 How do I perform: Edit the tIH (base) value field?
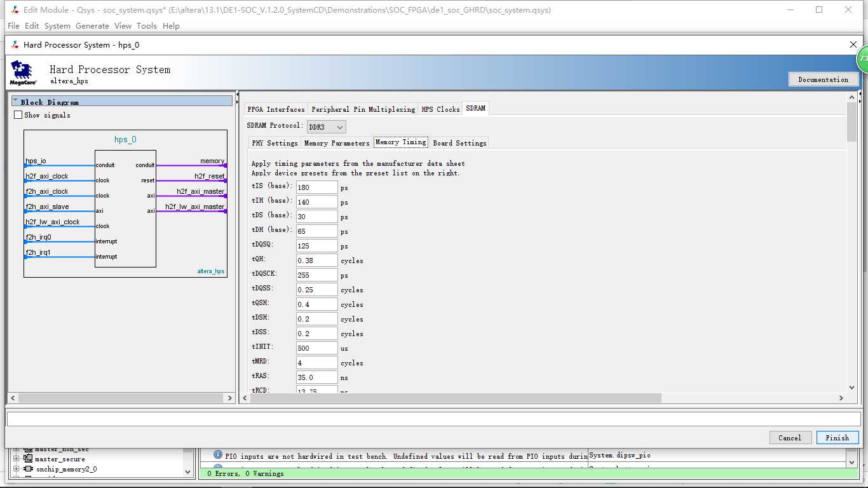click(316, 202)
